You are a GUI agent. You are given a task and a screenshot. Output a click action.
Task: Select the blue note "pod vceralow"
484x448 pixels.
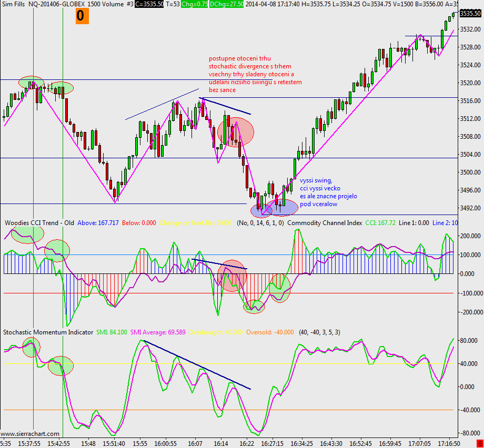click(319, 204)
